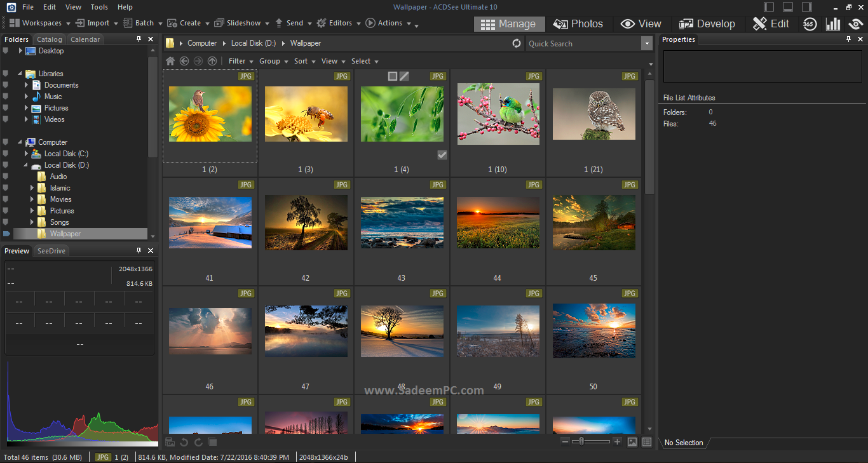Viewport: 868px width, 463px height.
Task: Expand the Desktop tree node
Action: [x=20, y=51]
